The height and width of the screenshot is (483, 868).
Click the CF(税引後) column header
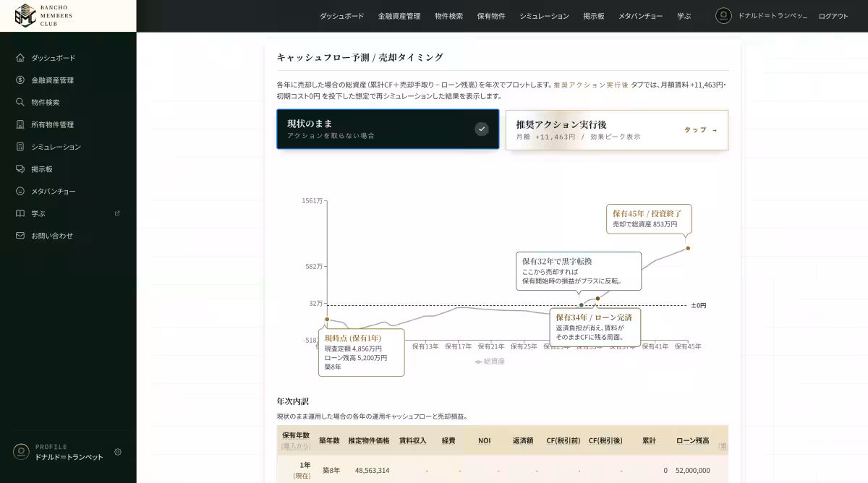(605, 440)
